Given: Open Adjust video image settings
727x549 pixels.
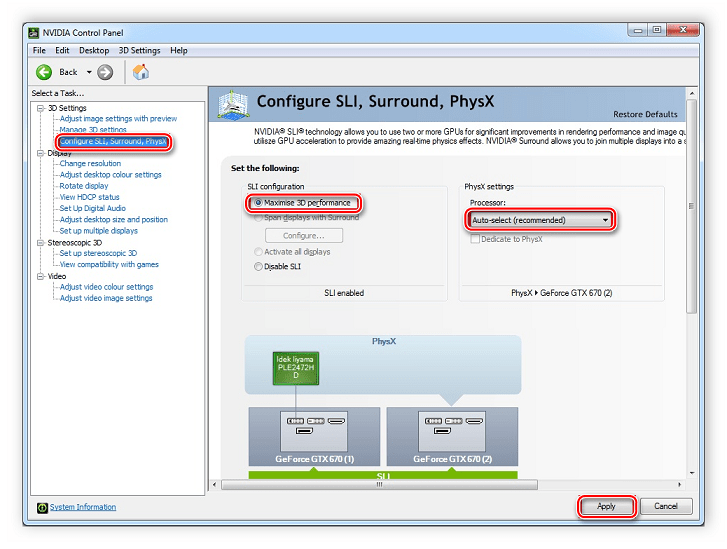Looking at the screenshot, I should (106, 298).
